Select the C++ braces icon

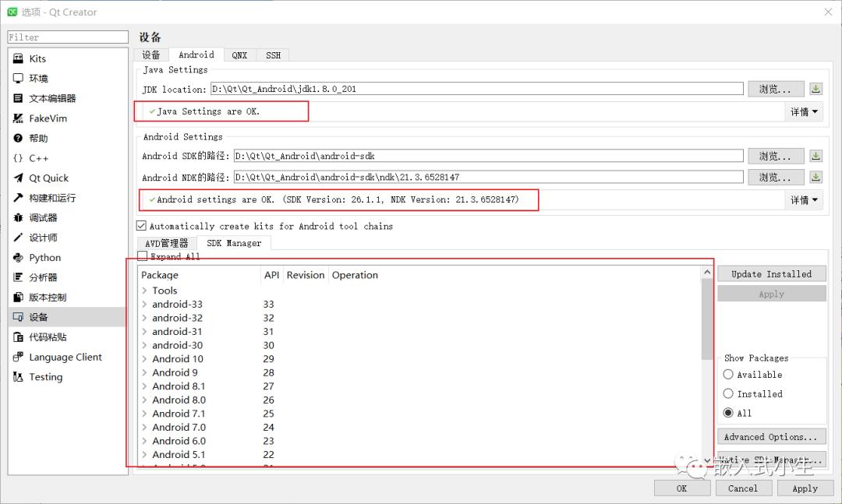(18, 158)
